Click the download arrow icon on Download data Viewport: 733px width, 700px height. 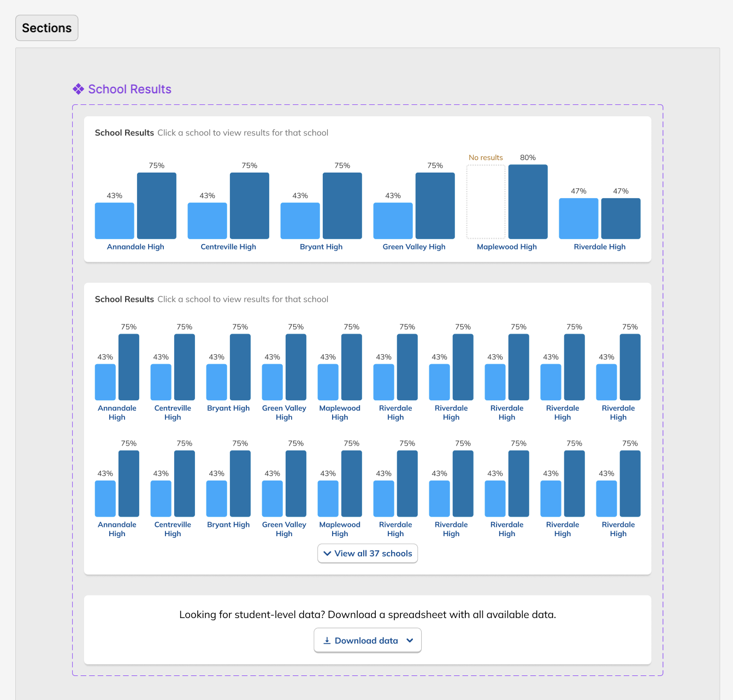coord(327,640)
